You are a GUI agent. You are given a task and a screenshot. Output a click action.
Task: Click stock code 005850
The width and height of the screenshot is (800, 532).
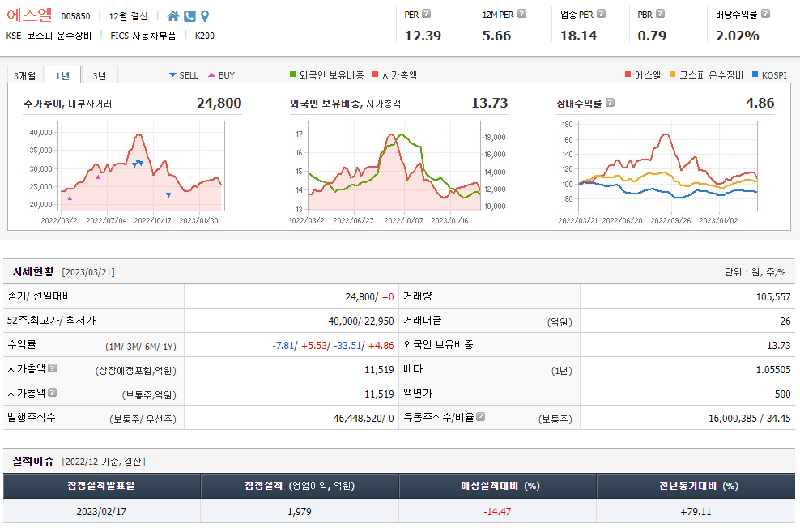[x=75, y=16]
